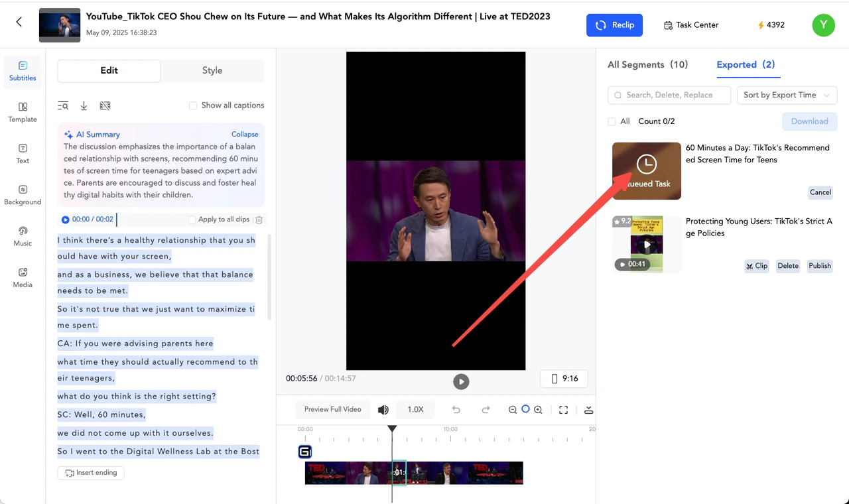849x504 pixels.
Task: Play the 00:41 exported clip thumbnail
Action: point(647,244)
